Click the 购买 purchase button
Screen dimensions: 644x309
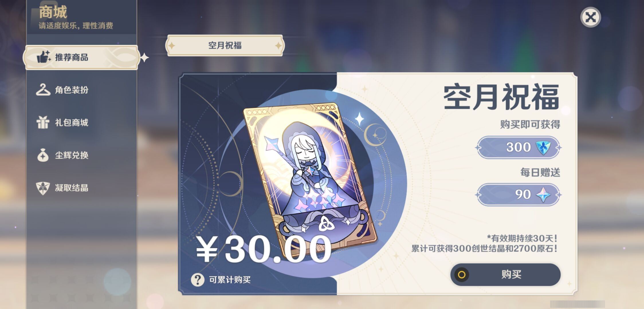click(505, 275)
